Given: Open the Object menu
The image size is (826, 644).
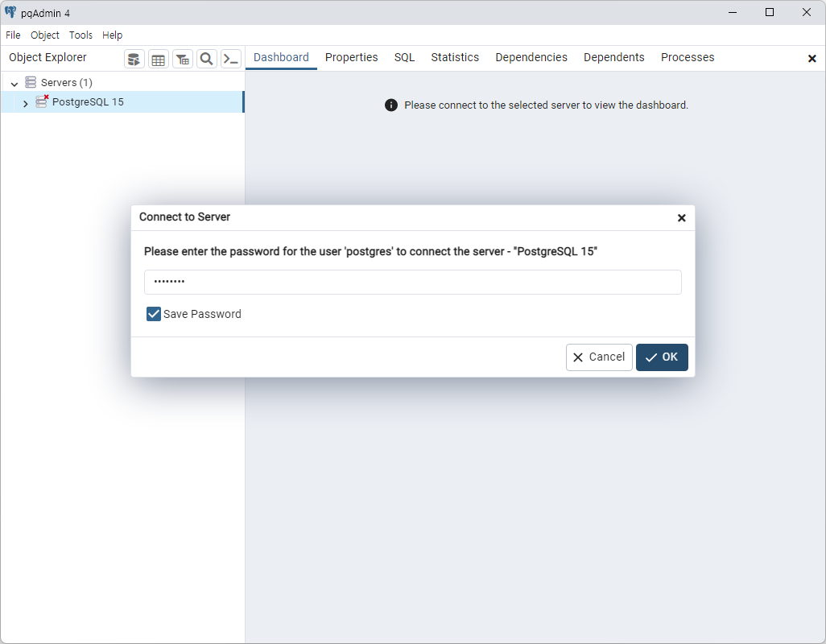Looking at the screenshot, I should click(x=45, y=35).
